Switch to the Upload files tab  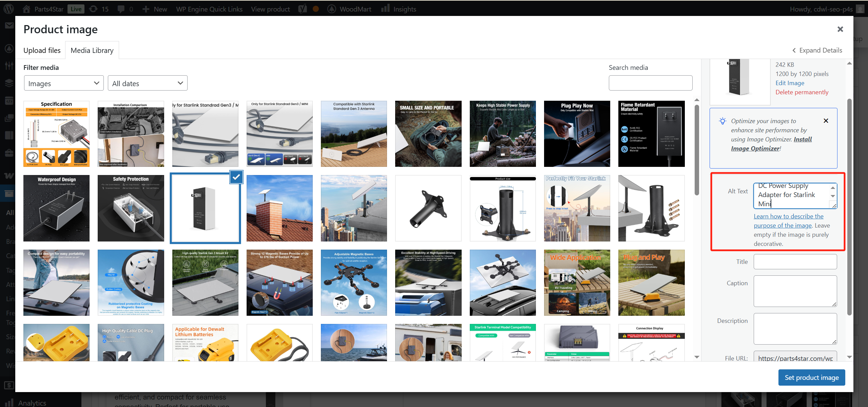(x=42, y=51)
